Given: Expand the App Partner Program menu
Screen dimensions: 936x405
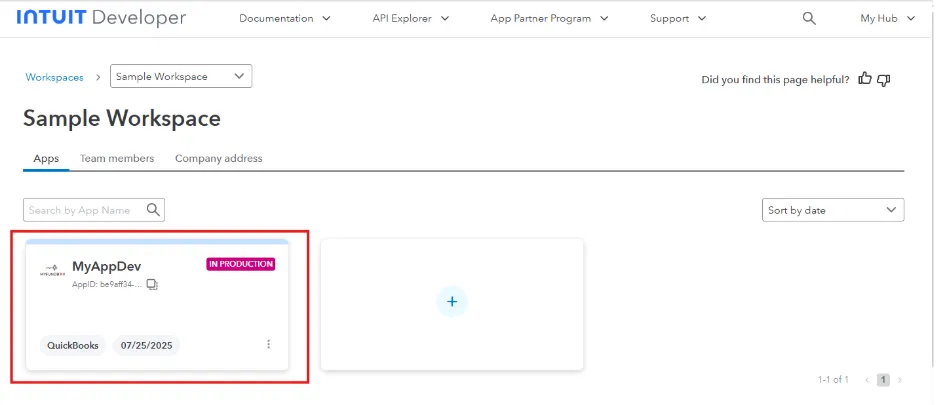Looking at the screenshot, I should point(549,19).
